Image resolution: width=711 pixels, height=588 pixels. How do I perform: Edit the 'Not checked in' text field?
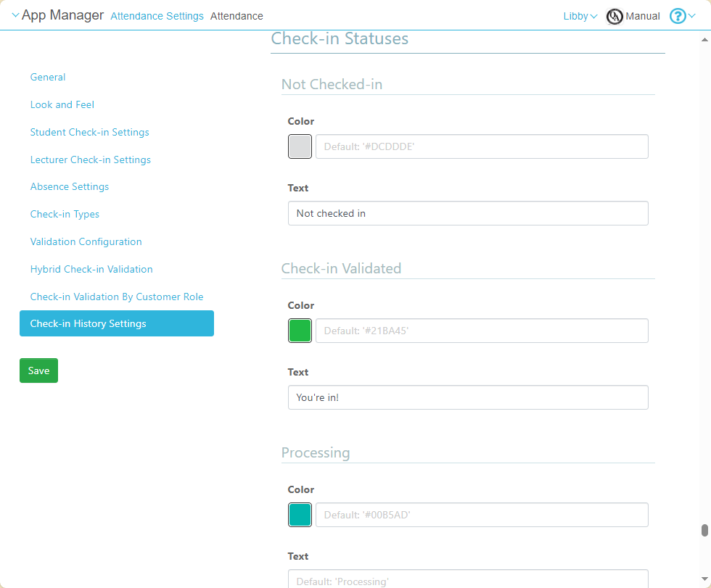point(468,213)
